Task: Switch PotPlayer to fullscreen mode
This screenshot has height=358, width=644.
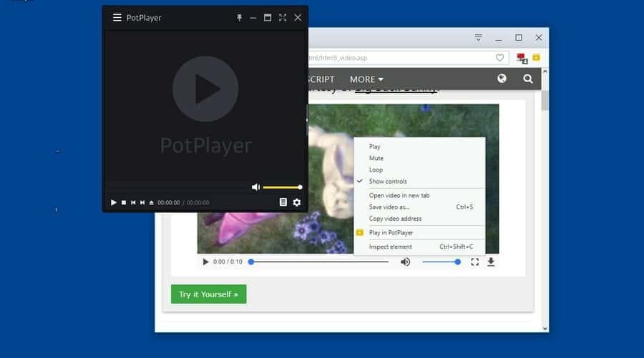Action: [x=283, y=18]
